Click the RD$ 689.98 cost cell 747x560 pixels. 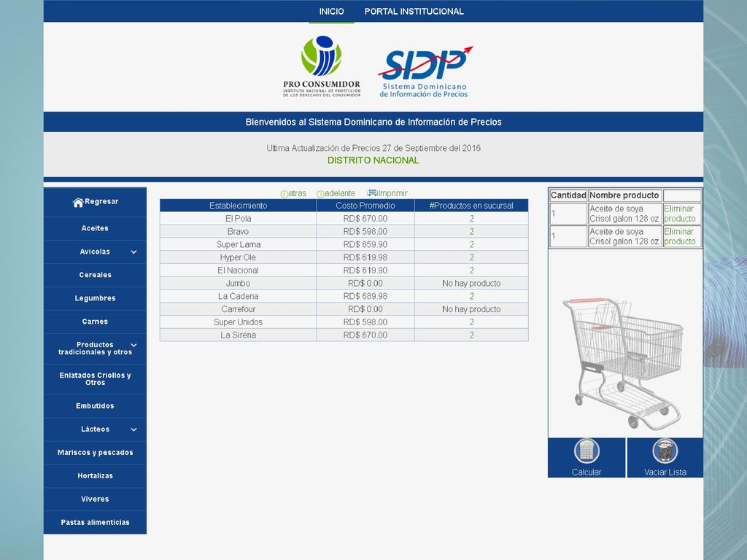coord(365,296)
